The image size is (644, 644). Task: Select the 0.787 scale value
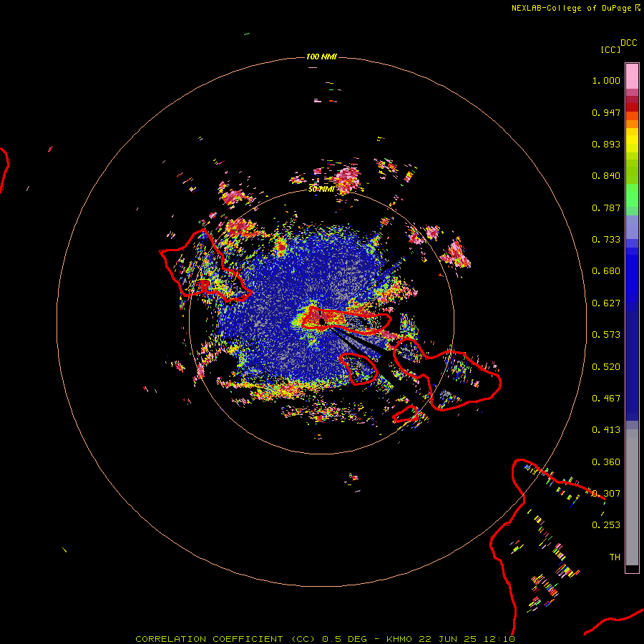606,208
